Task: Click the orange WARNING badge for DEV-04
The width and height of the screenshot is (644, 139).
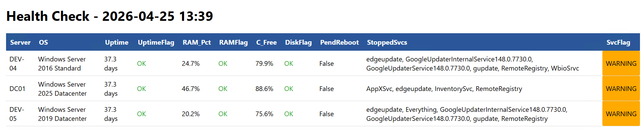Action: click(x=621, y=63)
